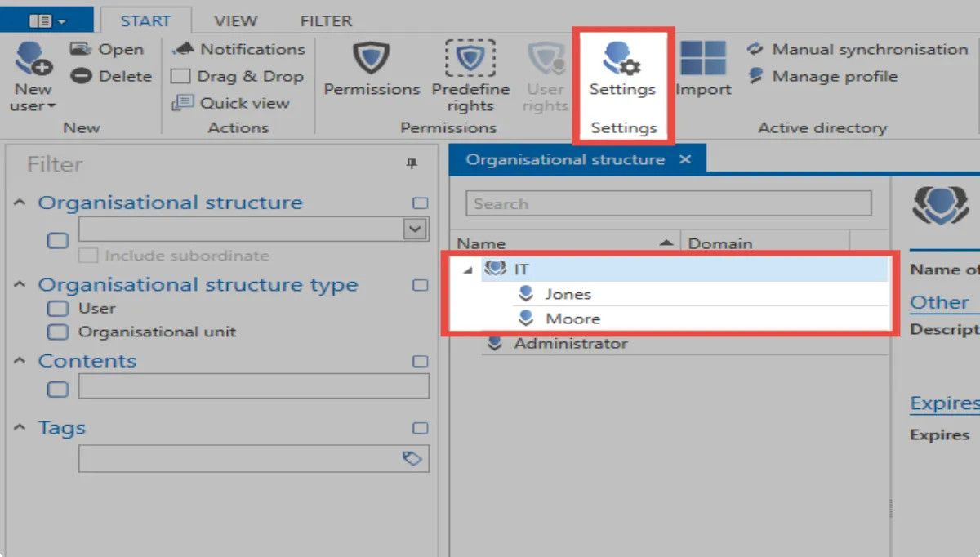Open the New user dropdown arrow
This screenshot has height=557, width=980.
point(51,106)
